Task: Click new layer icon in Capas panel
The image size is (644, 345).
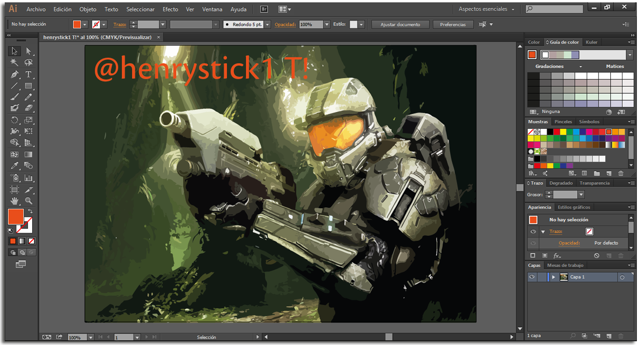Action: coord(608,336)
